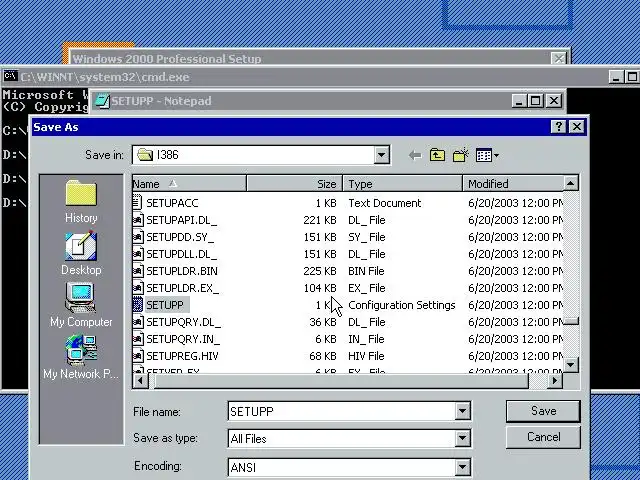Minimize the cmd.exe window

point(616,77)
